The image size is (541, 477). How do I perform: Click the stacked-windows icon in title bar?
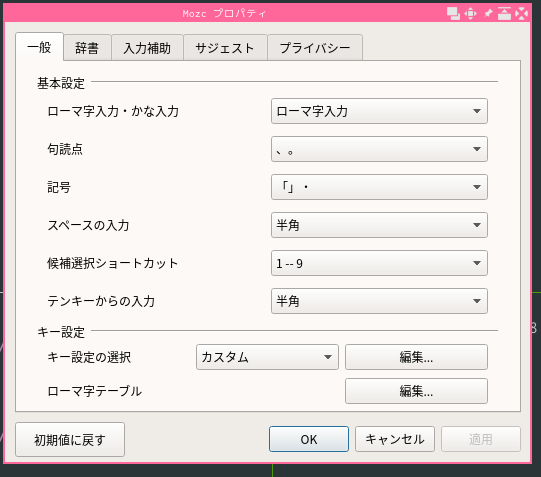(x=453, y=13)
